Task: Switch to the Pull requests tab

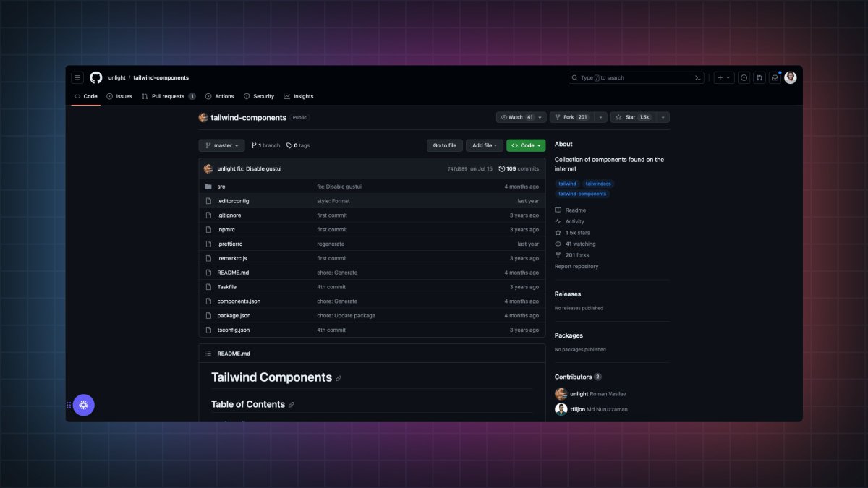Action: click(x=169, y=96)
